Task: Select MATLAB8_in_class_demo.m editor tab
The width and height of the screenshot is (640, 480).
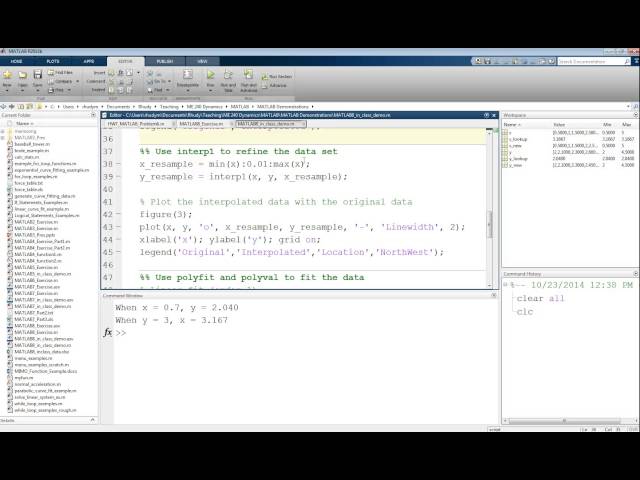Action: [x=271, y=124]
